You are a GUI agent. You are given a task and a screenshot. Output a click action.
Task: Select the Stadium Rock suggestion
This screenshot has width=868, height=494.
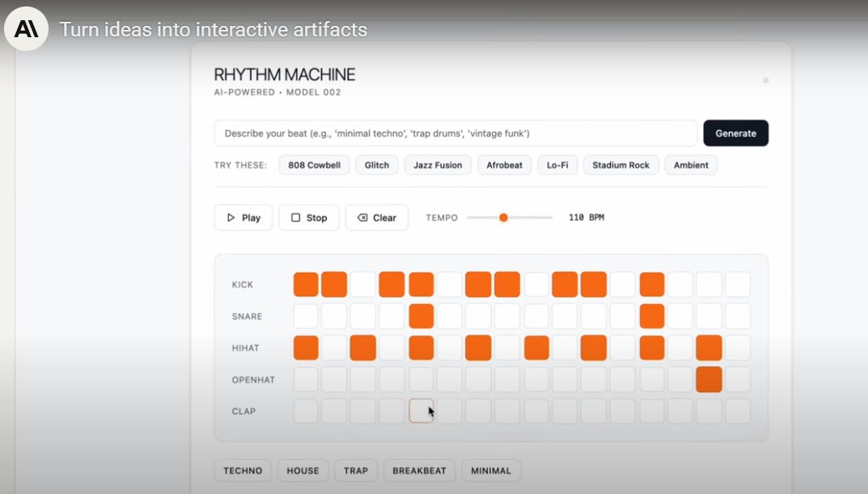pos(620,165)
